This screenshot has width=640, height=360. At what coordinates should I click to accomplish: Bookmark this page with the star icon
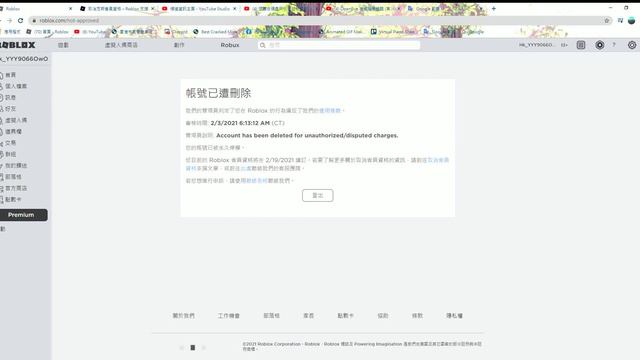tap(607, 20)
